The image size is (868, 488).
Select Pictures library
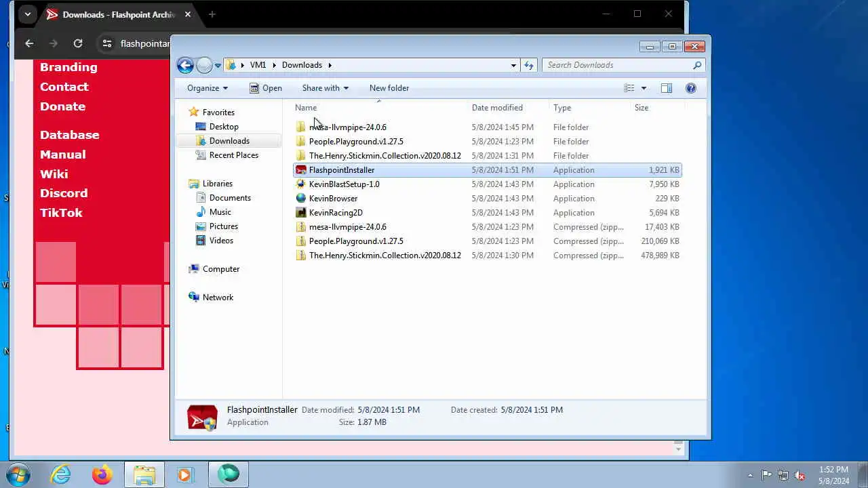tap(224, 226)
